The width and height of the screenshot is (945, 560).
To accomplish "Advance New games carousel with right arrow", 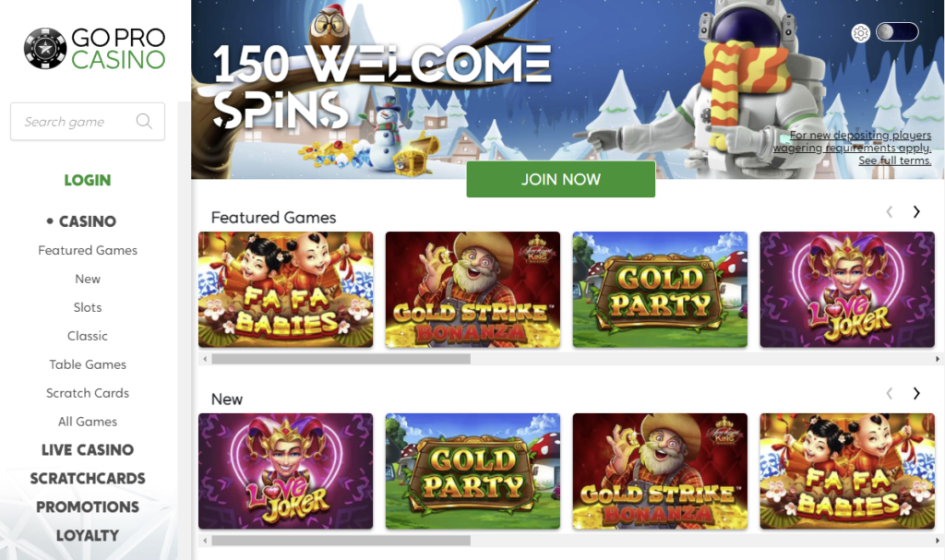I will (916, 393).
